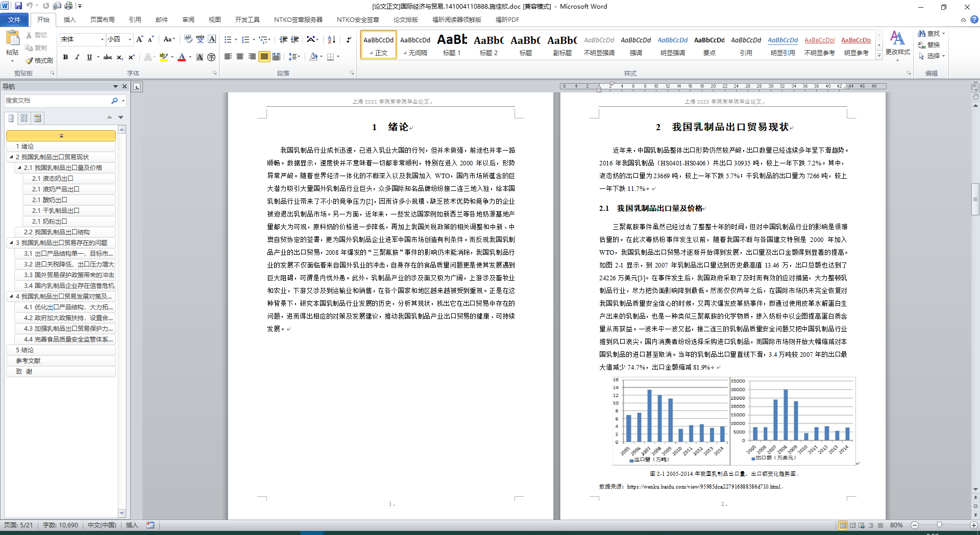
Task: Click the 搜索文档 search box
Action: [x=57, y=101]
